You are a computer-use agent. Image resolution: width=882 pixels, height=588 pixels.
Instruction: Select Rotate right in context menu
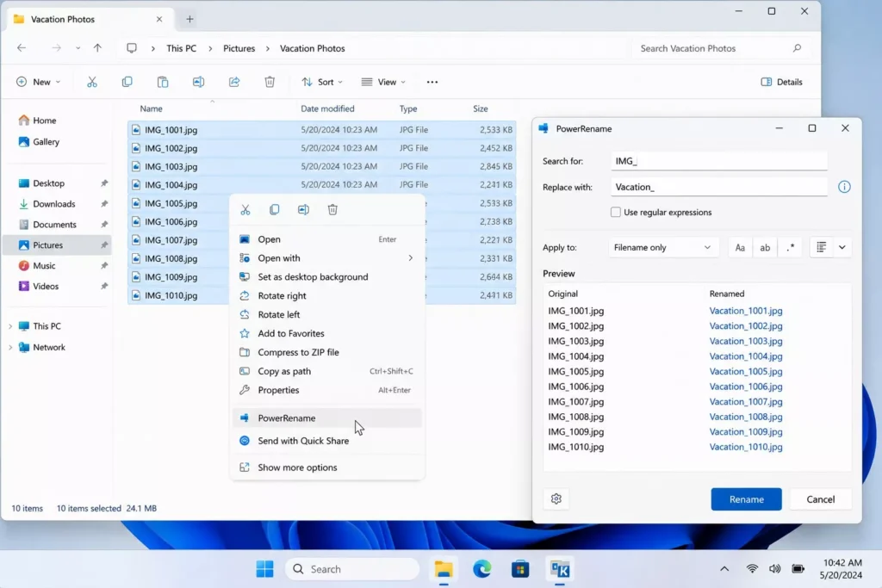[326, 295]
